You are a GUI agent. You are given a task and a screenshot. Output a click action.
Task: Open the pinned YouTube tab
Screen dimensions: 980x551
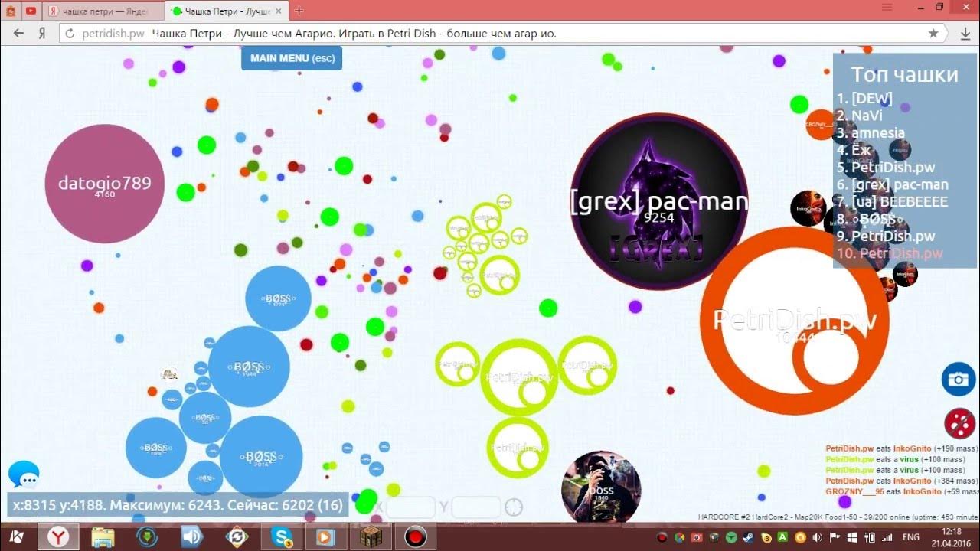[31, 11]
